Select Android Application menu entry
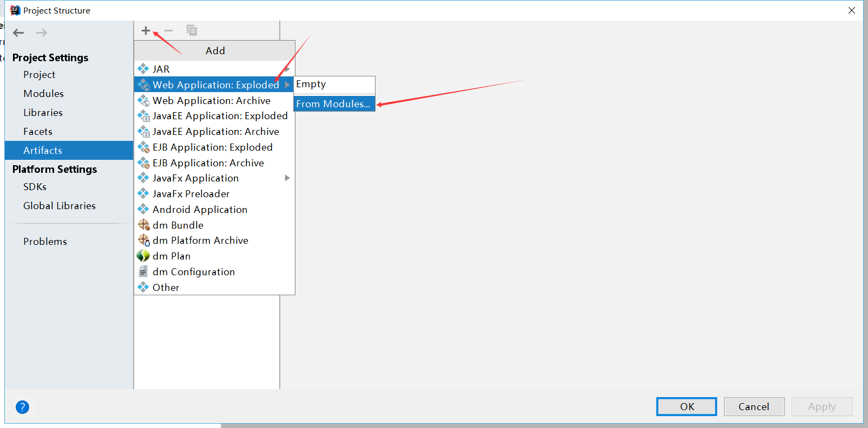This screenshot has height=428, width=868. [x=214, y=209]
